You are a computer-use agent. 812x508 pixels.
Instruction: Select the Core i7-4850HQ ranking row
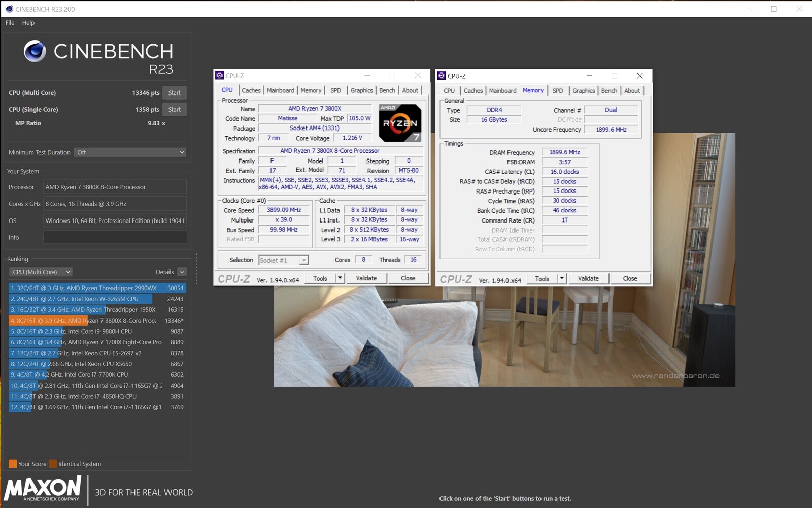point(97,396)
